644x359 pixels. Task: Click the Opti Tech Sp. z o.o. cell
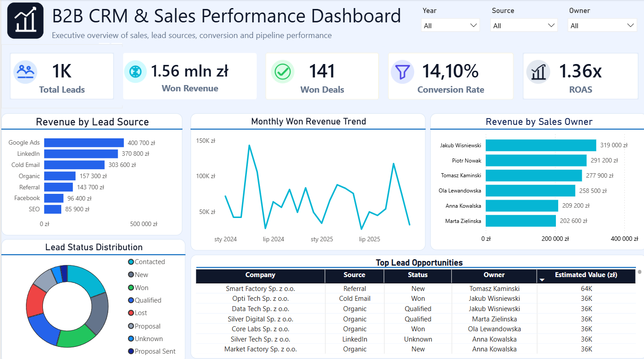pos(260,299)
